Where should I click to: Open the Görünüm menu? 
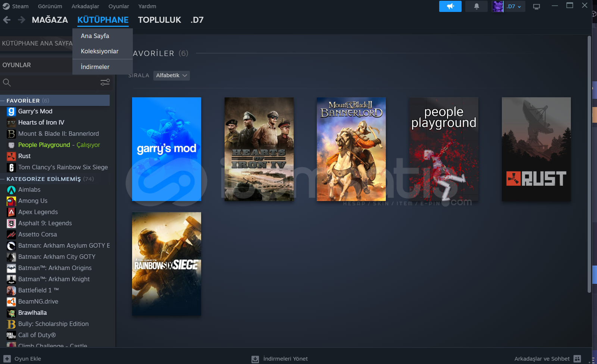pyautogui.click(x=50, y=6)
